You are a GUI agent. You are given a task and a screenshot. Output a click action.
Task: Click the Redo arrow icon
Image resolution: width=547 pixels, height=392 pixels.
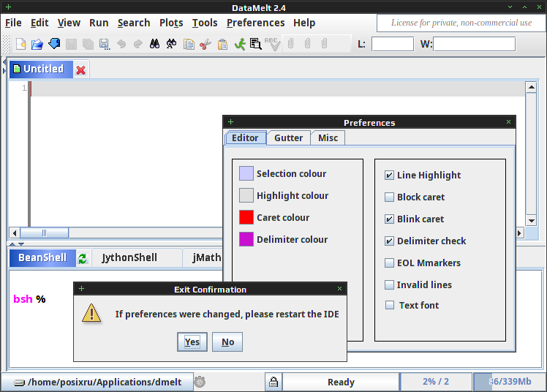138,45
